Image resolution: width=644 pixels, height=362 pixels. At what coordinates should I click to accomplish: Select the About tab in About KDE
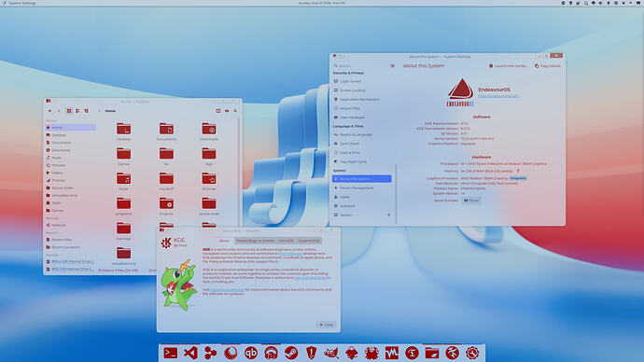pos(224,241)
